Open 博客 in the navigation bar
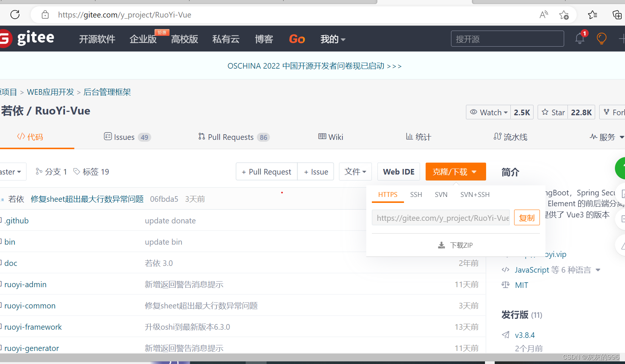Screen dimensions: 625x364 pyautogui.click(x=264, y=39)
